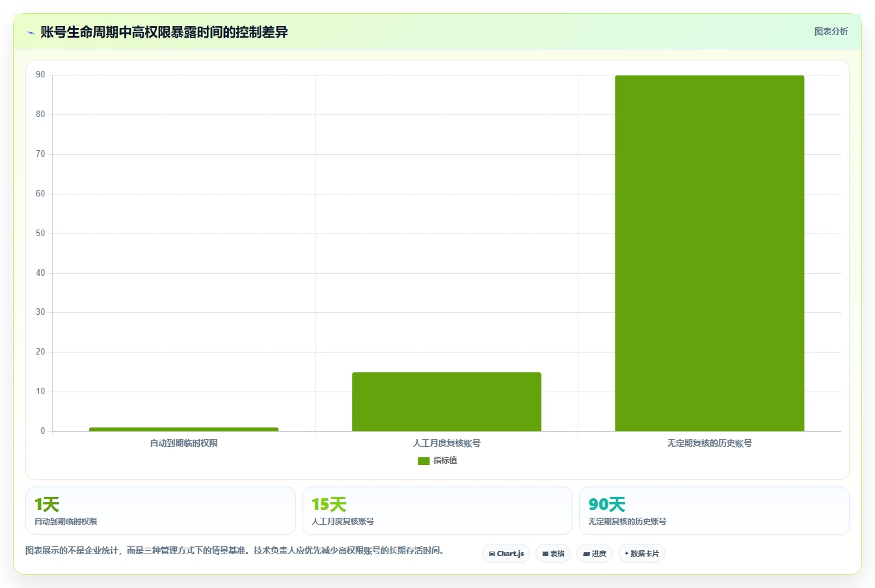The image size is (875, 588).
Task: Click the 进度 tag chip
Action: [595, 554]
